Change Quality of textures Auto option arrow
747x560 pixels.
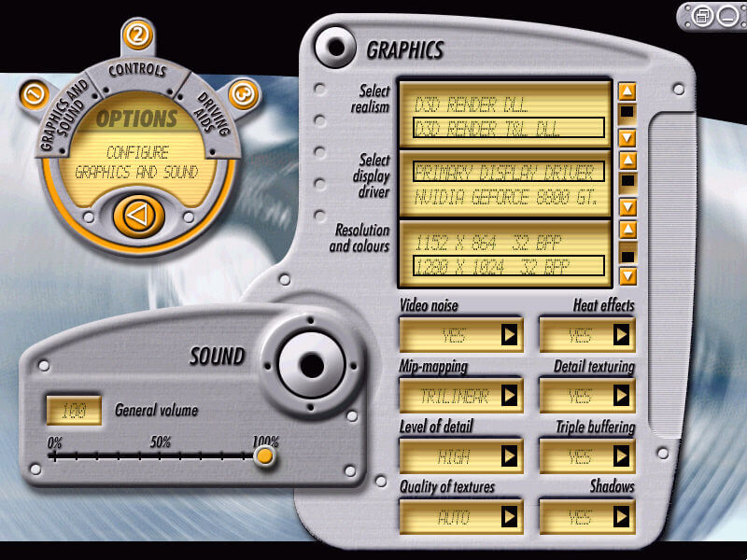coord(509,517)
